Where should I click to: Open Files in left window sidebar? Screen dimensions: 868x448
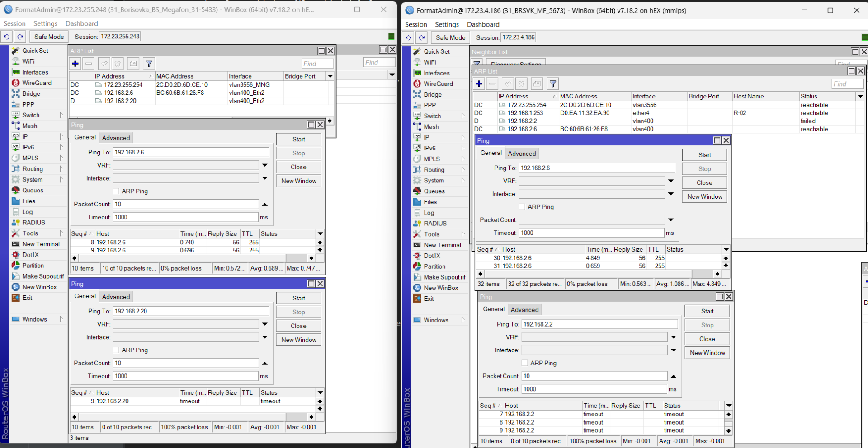pos(28,201)
